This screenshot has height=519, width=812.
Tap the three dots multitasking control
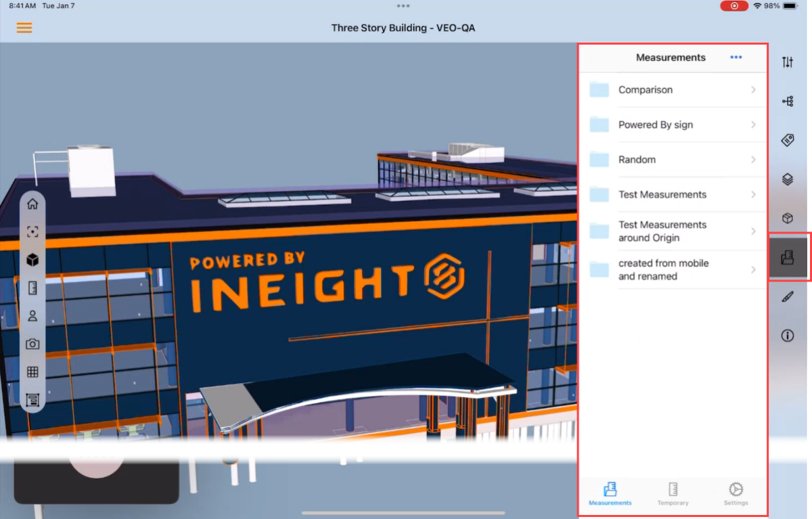click(404, 6)
